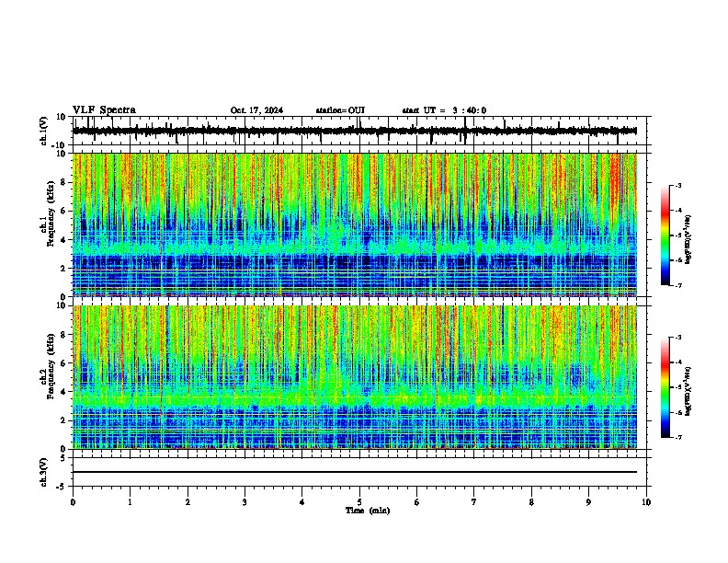Click the ch.2 color scale bar
The height and width of the screenshot is (563, 728).
(665, 387)
